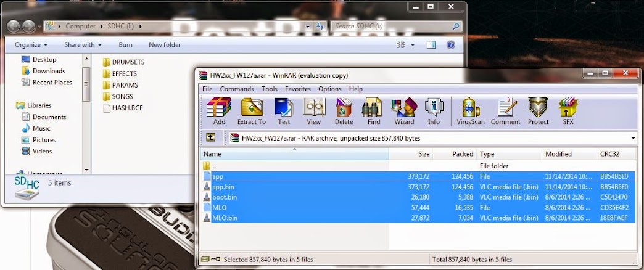Open the View tool in WinRAR
This screenshot has height=270, width=644.
pos(314,111)
